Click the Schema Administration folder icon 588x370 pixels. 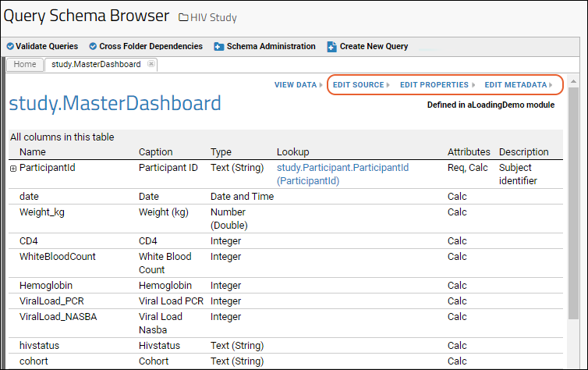tap(219, 47)
